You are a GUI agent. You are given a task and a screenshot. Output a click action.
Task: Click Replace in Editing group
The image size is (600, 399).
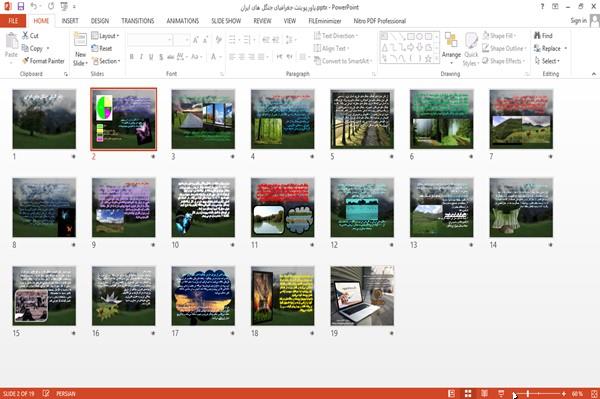pos(550,48)
